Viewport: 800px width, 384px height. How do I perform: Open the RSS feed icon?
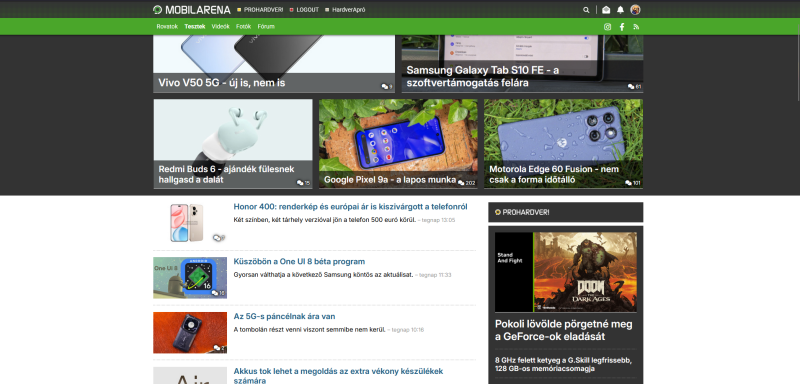636,27
